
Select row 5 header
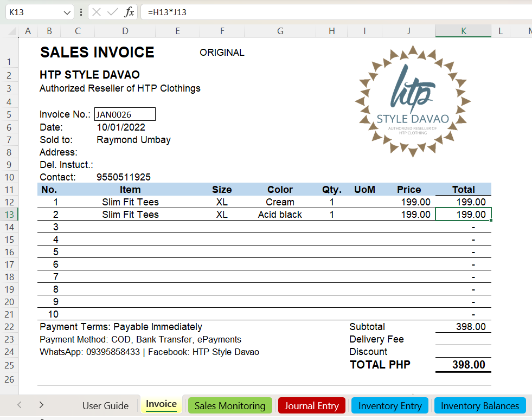9,114
